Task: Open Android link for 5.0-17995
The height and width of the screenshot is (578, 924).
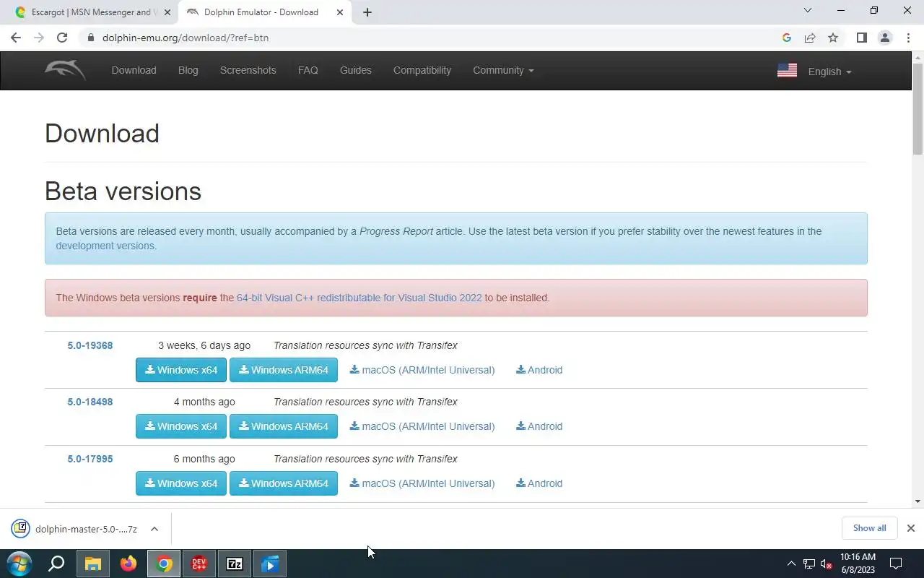Action: (539, 483)
